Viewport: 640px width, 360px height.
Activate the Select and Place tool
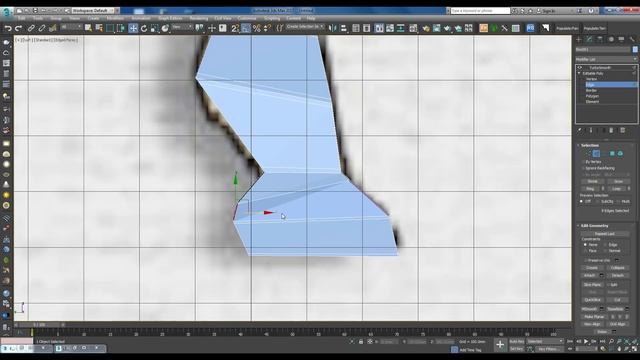pos(165,28)
